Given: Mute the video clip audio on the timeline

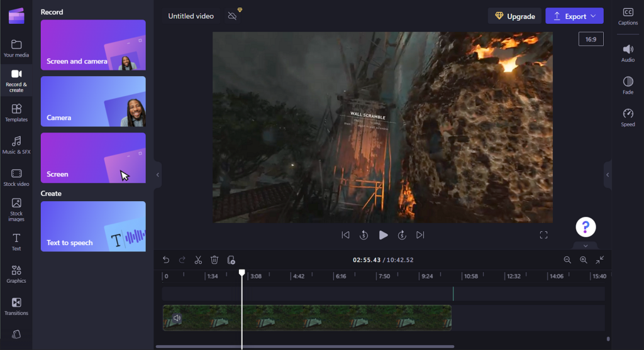Looking at the screenshot, I should tap(177, 318).
